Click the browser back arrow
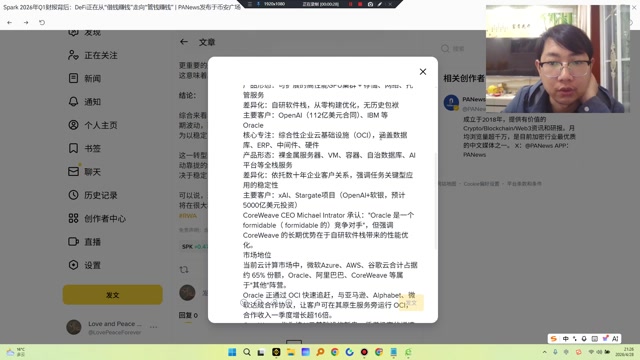The height and width of the screenshot is (360, 640). (9, 22)
